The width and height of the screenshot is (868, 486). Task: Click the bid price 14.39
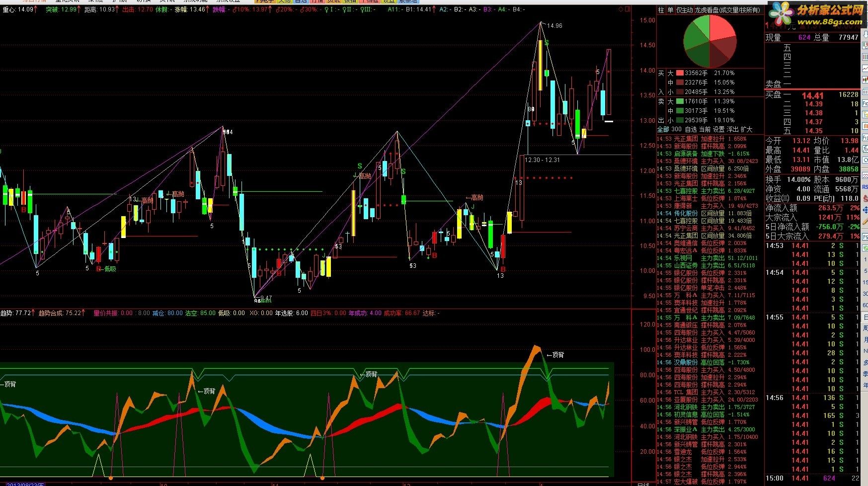[x=814, y=104]
